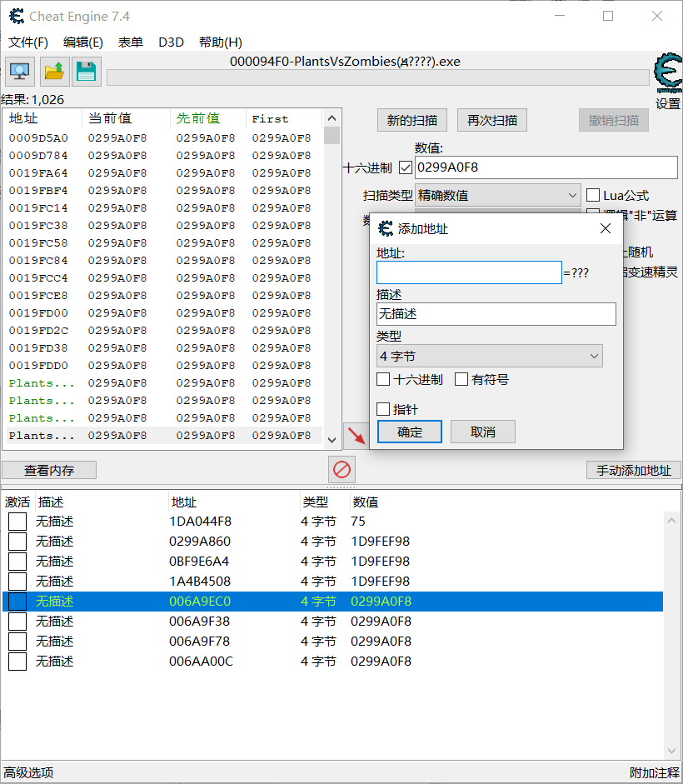Cancel dialog with 取消 button
The width and height of the screenshot is (683, 784).
tap(483, 432)
